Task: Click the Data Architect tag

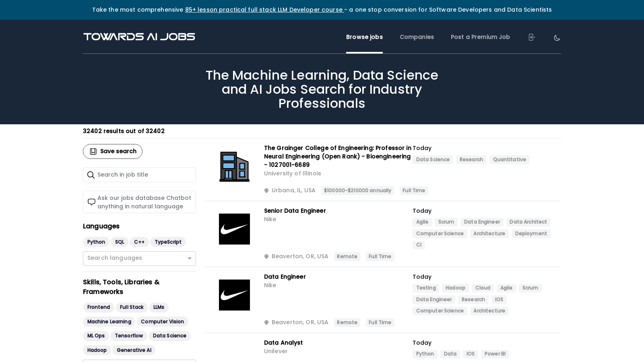Action: click(x=528, y=222)
